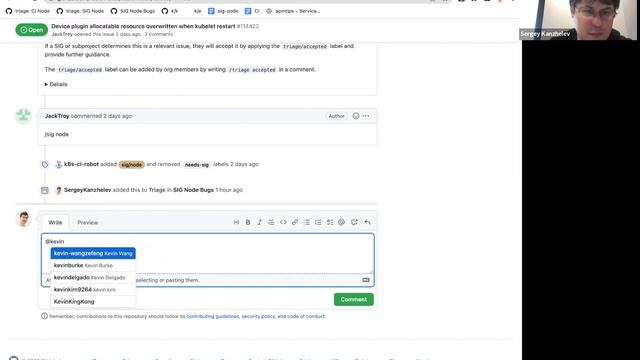Open the SIG Node Bugs project link

[x=193, y=190]
